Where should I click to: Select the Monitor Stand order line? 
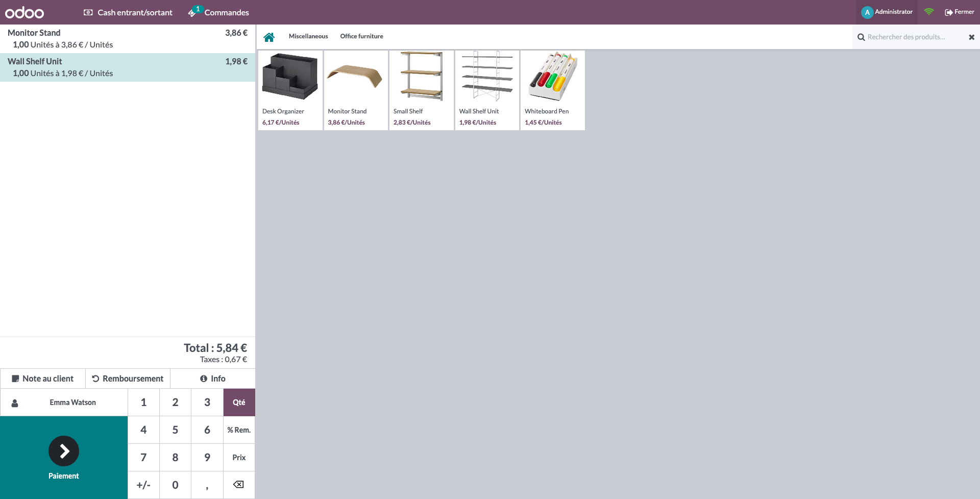(128, 39)
